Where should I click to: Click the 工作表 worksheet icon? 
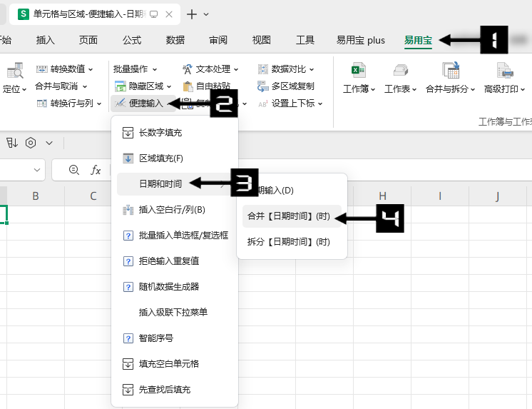(400, 70)
